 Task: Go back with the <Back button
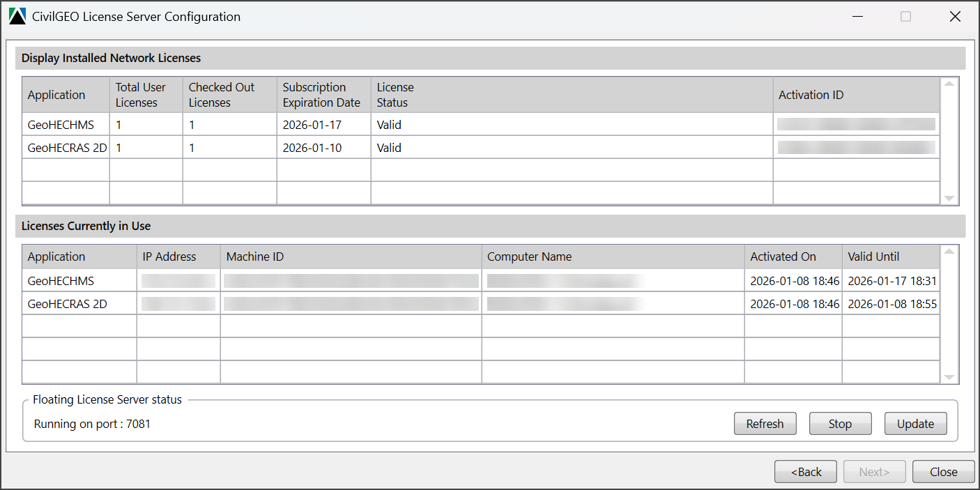805,472
